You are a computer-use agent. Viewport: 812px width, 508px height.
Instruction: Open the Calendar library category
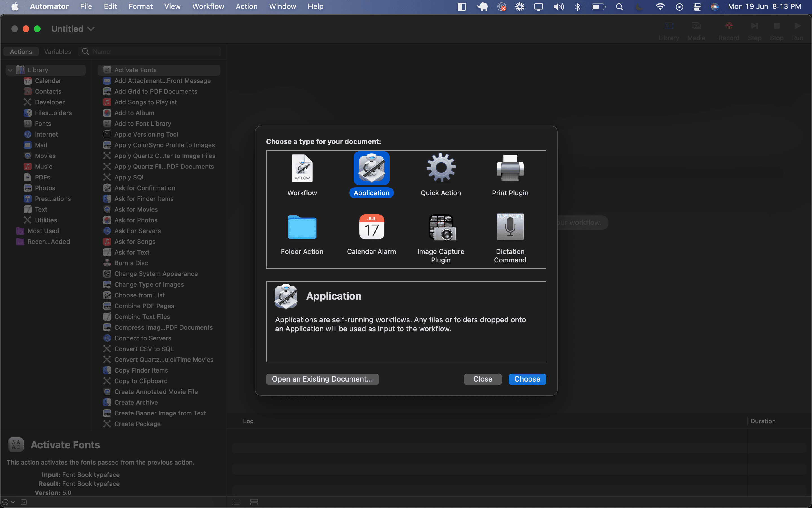tap(48, 81)
